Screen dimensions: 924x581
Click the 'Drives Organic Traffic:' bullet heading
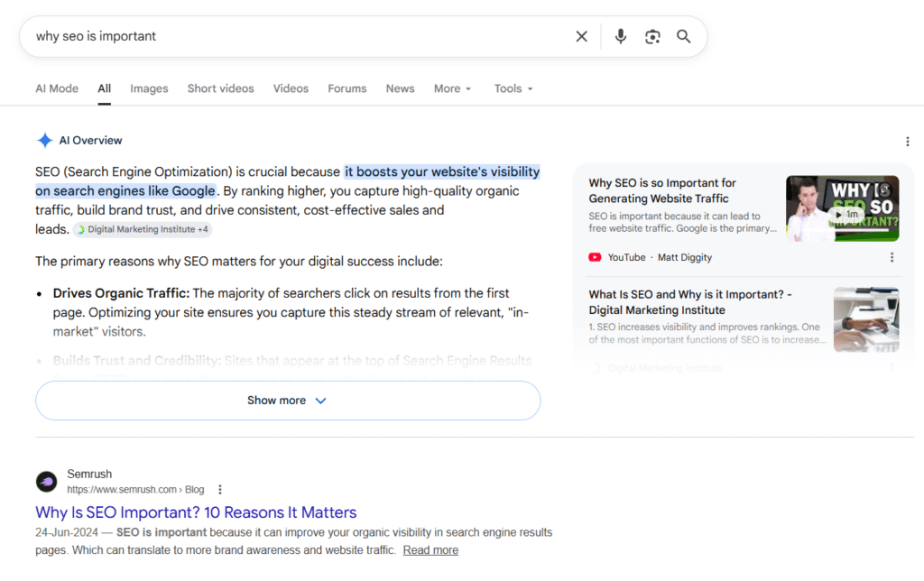tap(122, 293)
